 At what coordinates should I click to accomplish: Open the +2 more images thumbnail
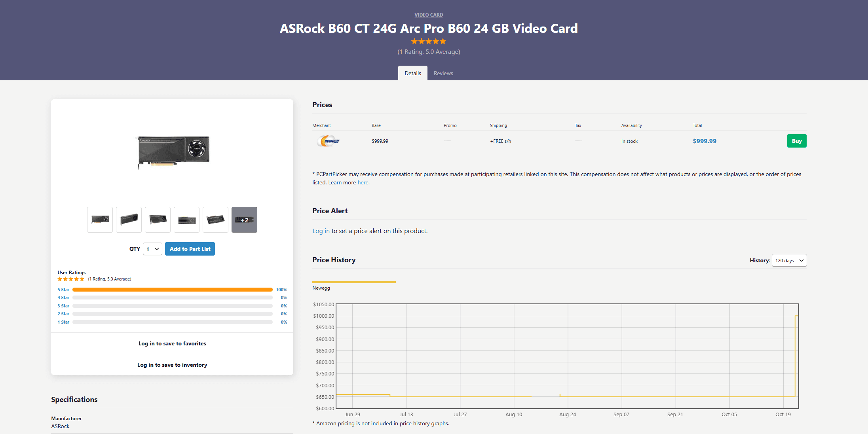(x=244, y=220)
